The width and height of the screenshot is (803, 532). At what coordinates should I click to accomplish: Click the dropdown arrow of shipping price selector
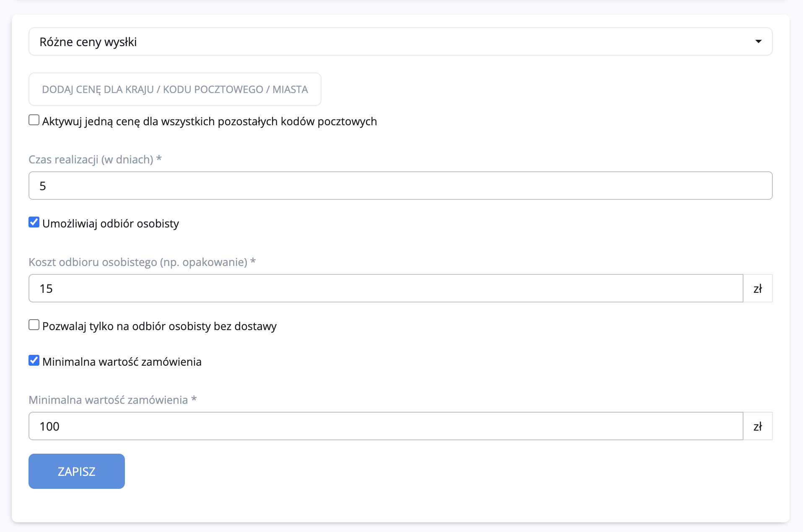tap(758, 41)
